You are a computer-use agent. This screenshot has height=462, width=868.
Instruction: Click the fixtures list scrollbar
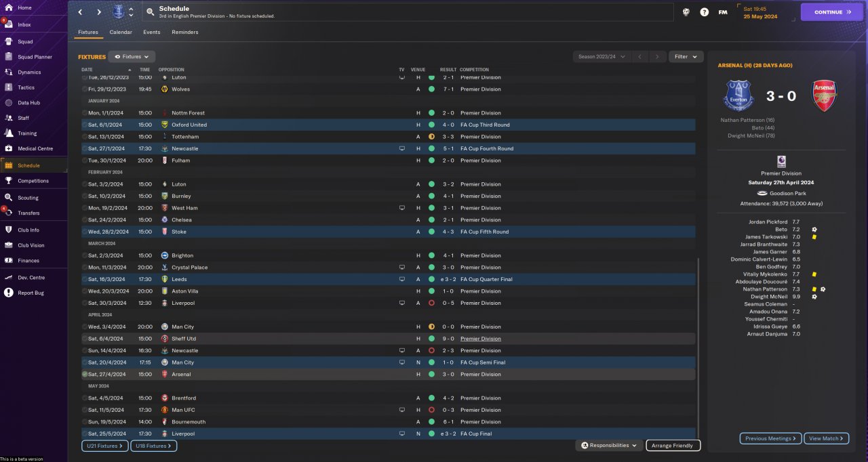[x=698, y=349]
